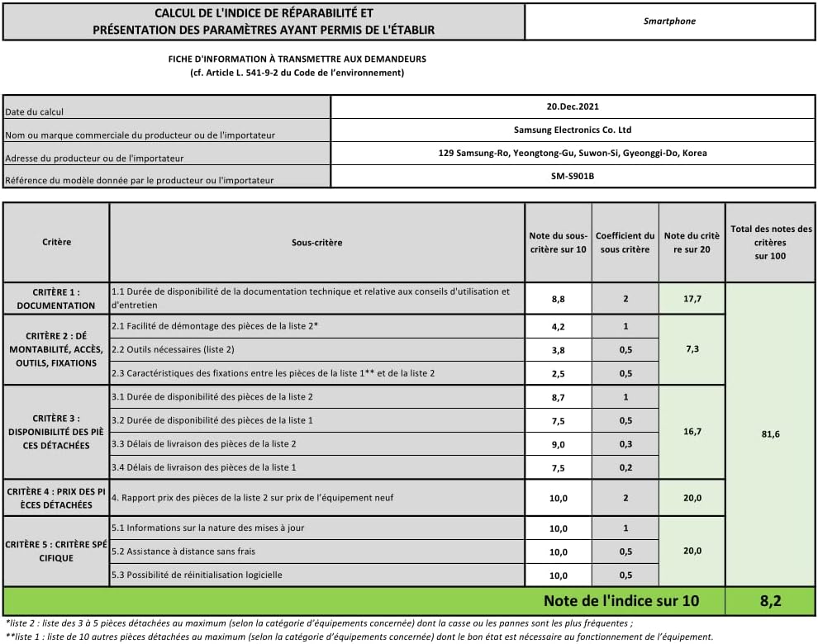818x644 pixels.
Task: Select the 9,0 score for criterion 3.3
Action: pos(559,444)
